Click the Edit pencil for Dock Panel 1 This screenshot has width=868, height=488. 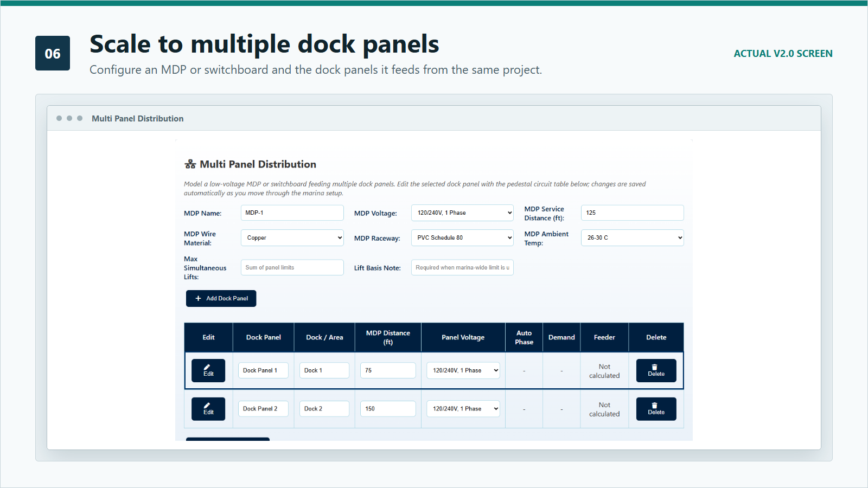(208, 371)
